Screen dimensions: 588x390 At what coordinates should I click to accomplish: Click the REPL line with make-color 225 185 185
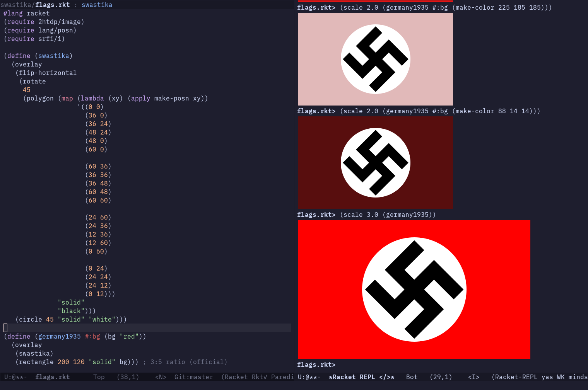coord(425,7)
